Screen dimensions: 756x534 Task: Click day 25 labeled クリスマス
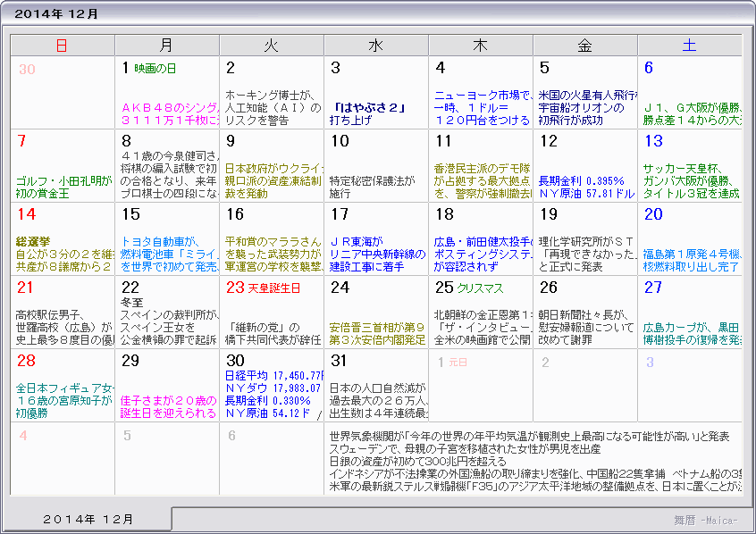469,288
